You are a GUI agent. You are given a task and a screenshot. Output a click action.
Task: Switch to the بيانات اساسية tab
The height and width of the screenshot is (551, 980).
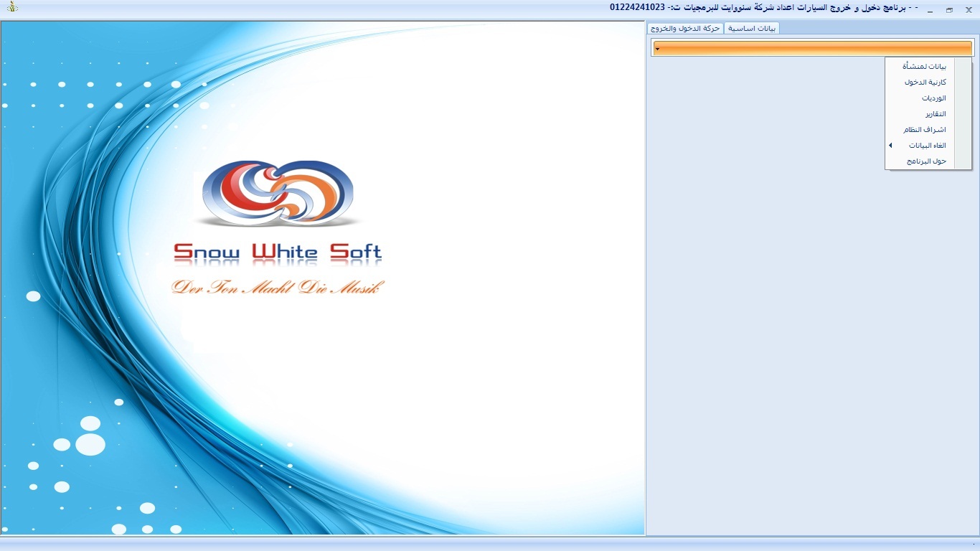pos(752,29)
